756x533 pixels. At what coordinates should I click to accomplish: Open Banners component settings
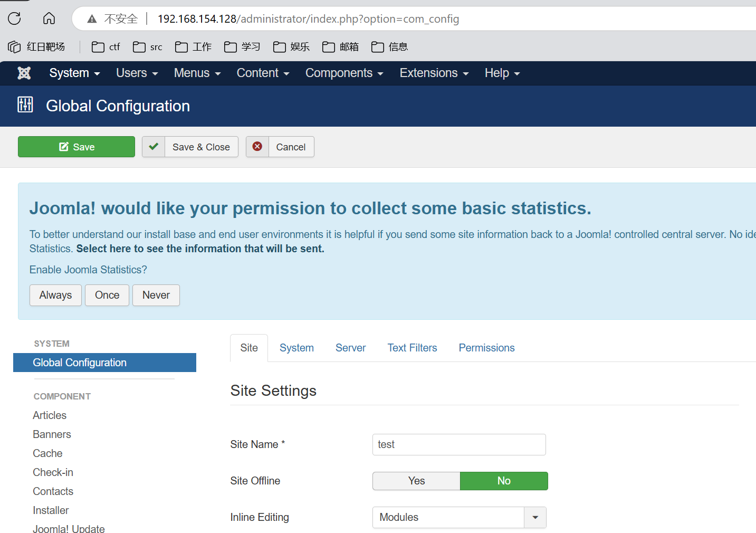(52, 434)
